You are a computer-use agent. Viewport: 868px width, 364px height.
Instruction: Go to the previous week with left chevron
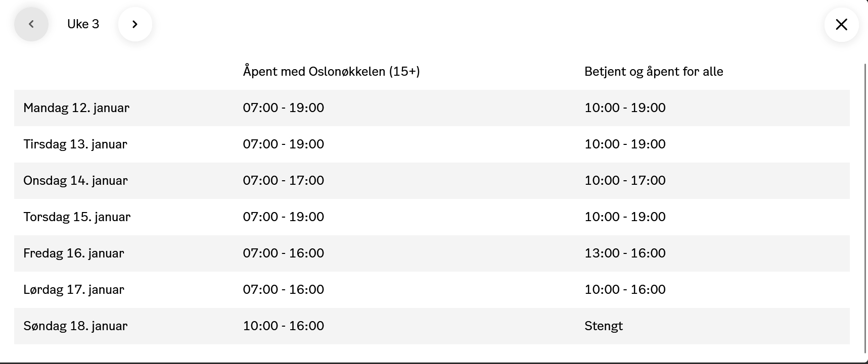point(31,24)
